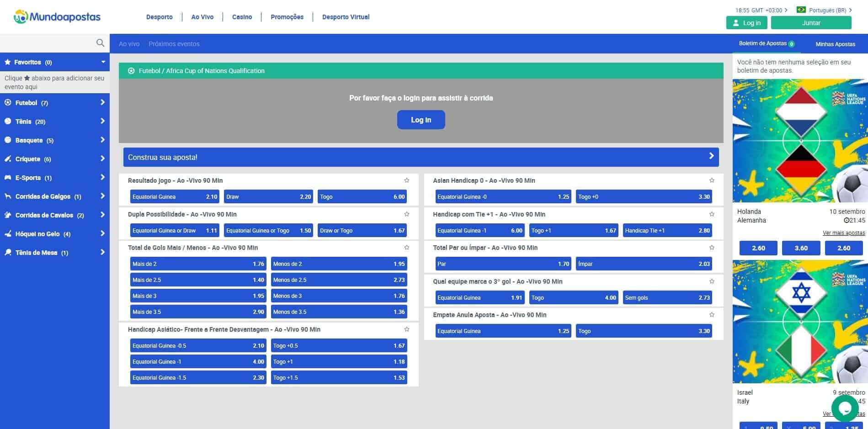Open the sidebar search icon

point(100,43)
